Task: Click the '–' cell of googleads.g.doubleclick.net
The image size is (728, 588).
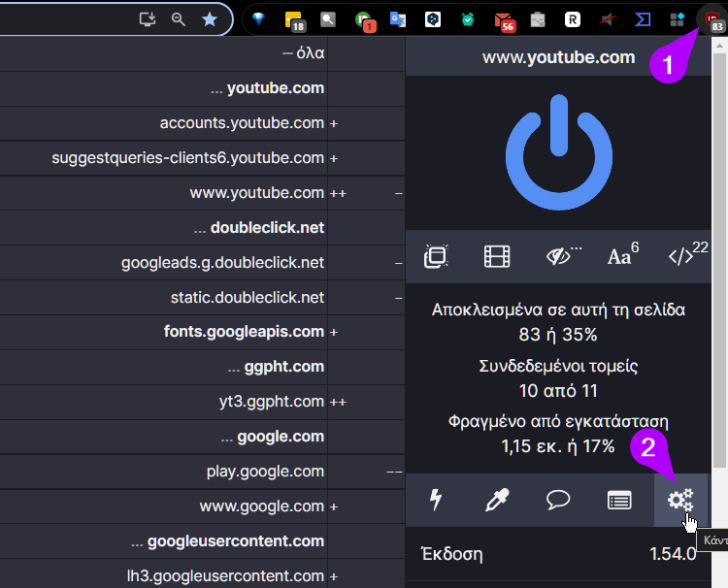Action: click(366, 263)
